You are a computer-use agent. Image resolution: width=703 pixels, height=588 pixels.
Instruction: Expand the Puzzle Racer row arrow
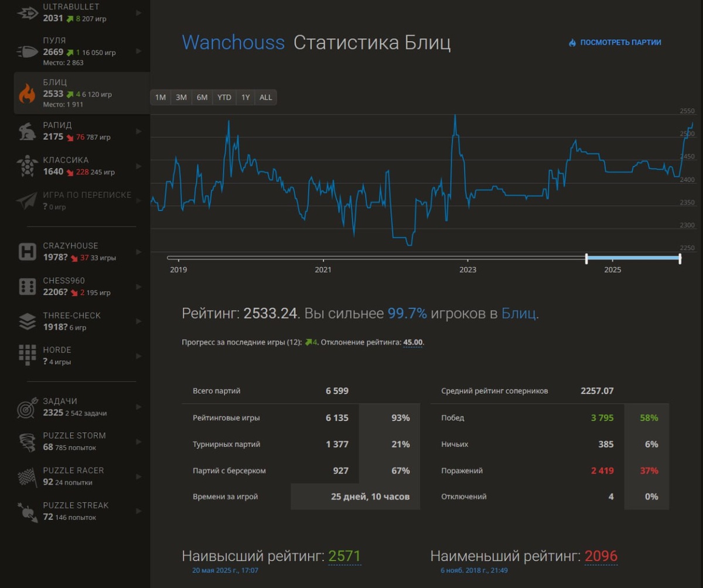pyautogui.click(x=139, y=476)
